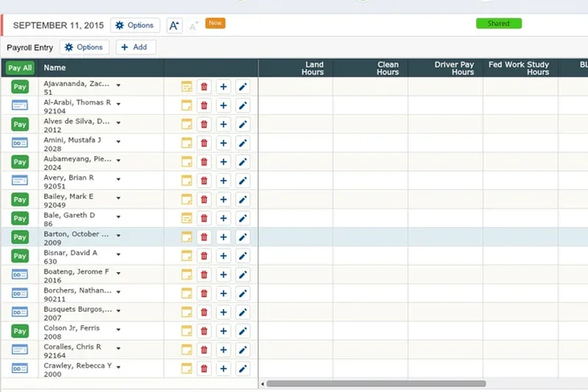Delete the Ajavananda payroll row
This screenshot has width=588, height=392.
pos(204,87)
